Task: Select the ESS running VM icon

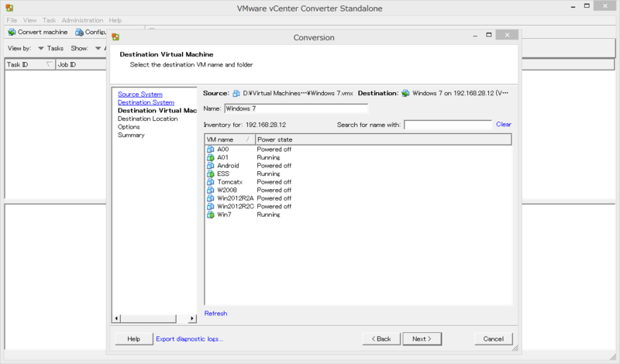Action: (x=211, y=174)
